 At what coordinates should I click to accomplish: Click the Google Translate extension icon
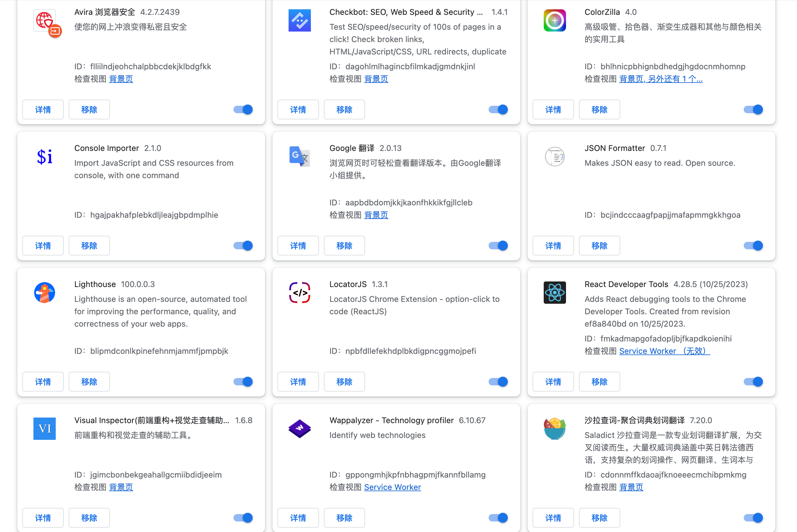299,157
